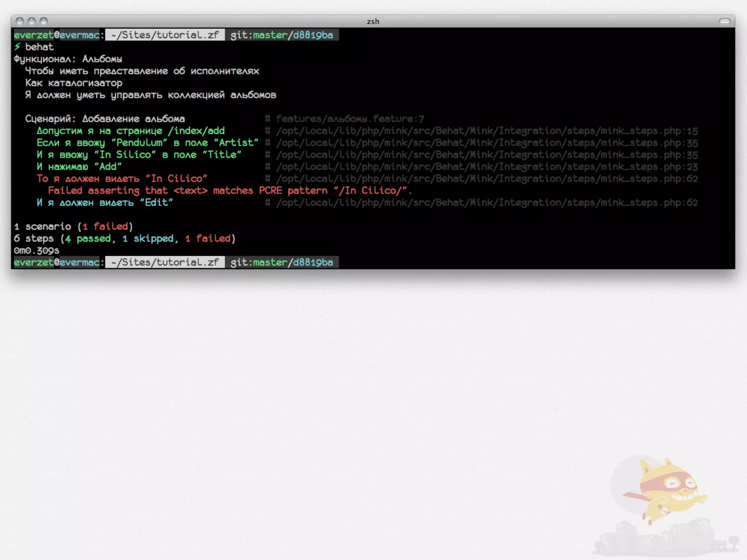Image resolution: width=747 pixels, height=560 pixels.
Task: Click the green zoom window button
Action: pyautogui.click(x=43, y=21)
